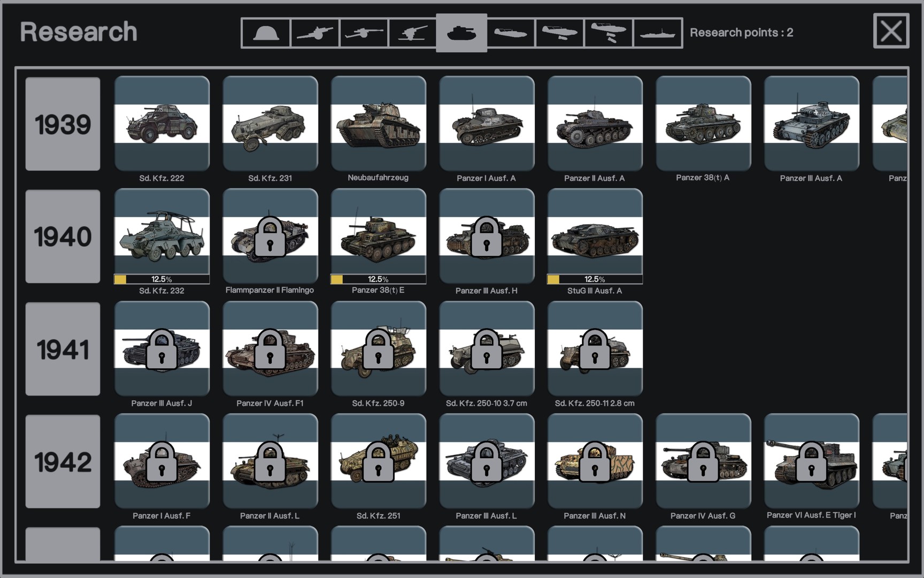The image size is (924, 578).
Task: Select the anti-aircraft gun category icon
Action: [412, 33]
